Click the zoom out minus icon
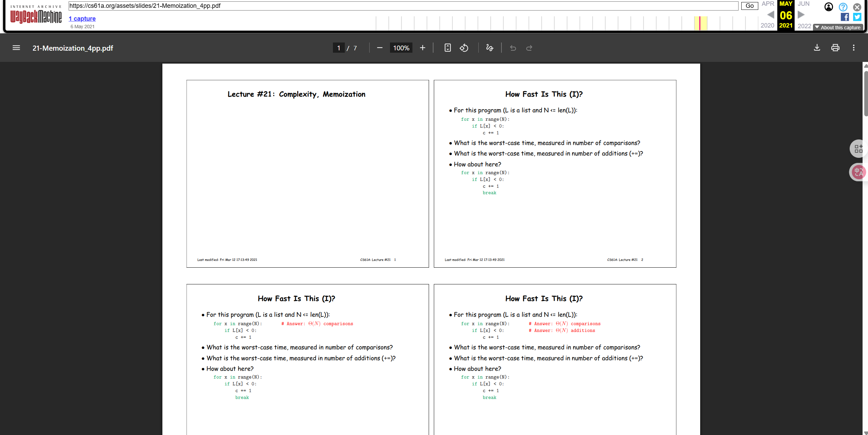The height and width of the screenshot is (435, 868). [x=380, y=48]
